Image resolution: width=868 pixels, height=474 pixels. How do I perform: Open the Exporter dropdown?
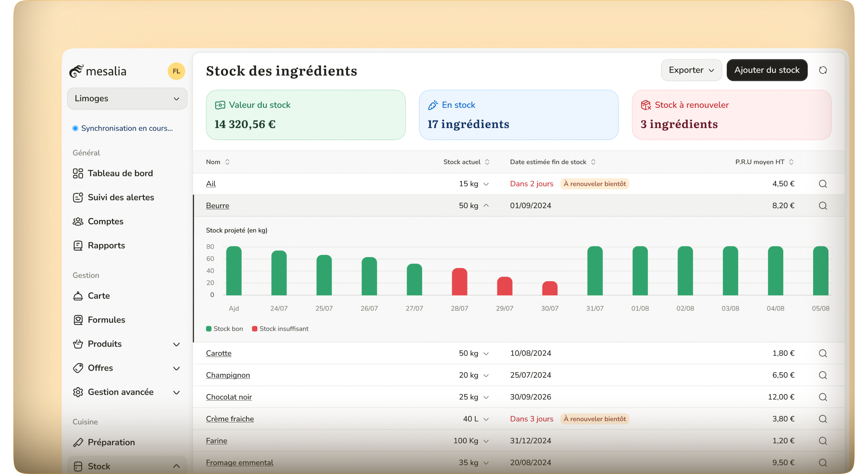[691, 70]
